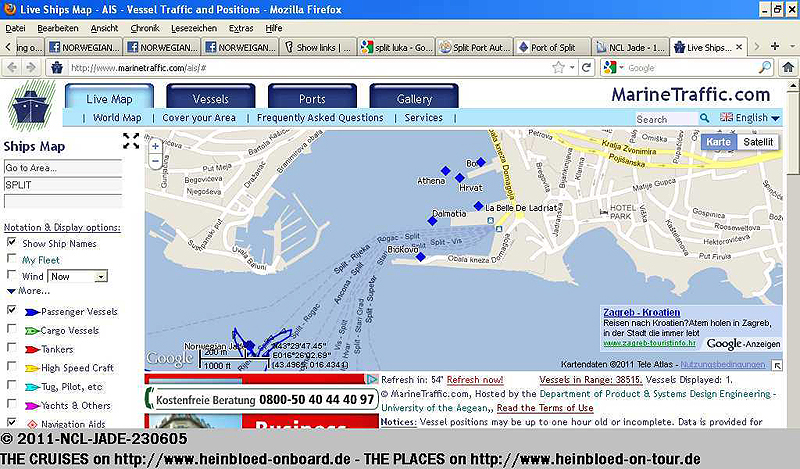Reload the page with refresh icon
Viewport: 800px width, 469px height.
(587, 67)
